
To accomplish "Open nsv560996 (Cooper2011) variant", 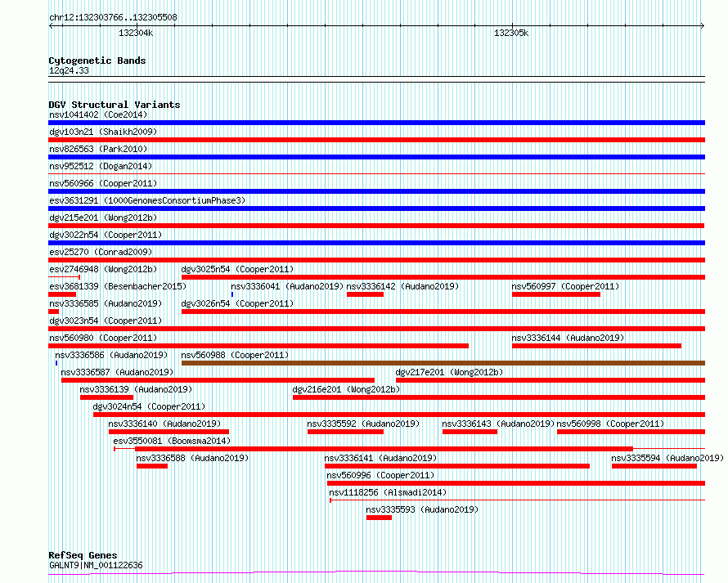I will (x=380, y=475).
